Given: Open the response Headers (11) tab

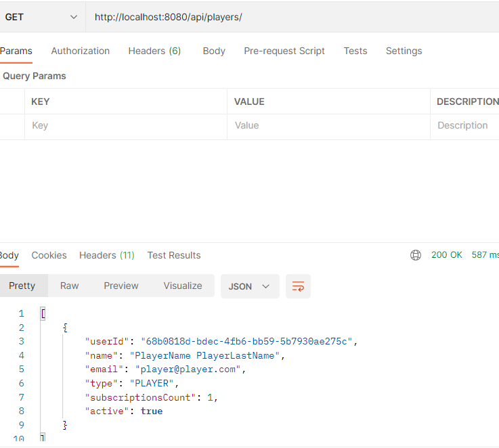Looking at the screenshot, I should coord(106,255).
